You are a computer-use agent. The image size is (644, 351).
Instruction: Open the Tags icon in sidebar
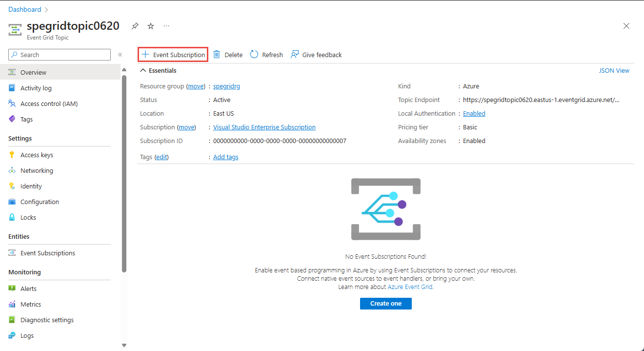point(12,119)
